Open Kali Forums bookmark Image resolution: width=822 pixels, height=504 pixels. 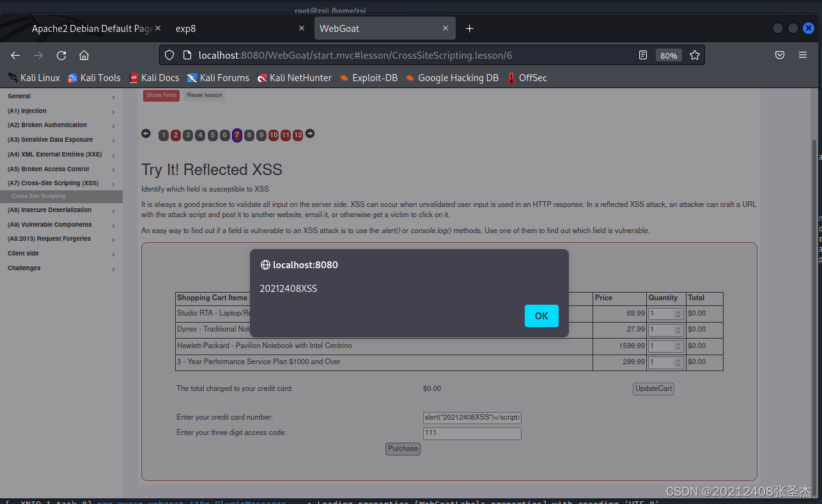(218, 78)
